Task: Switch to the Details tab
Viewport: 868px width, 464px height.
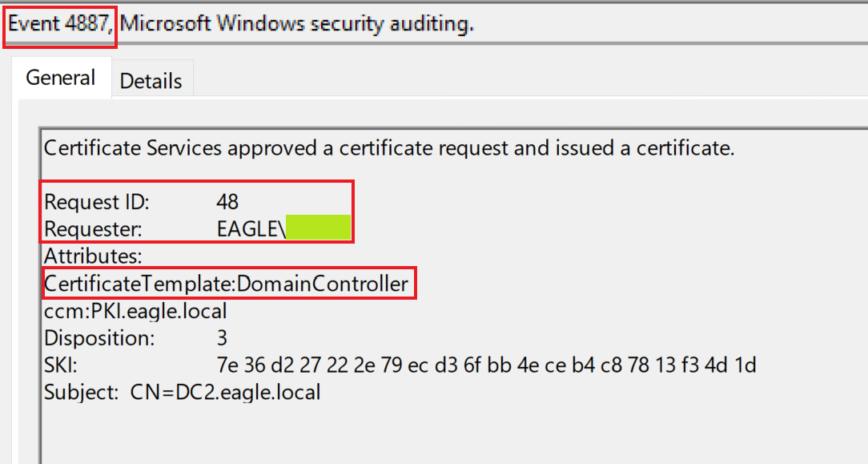Action: [x=151, y=81]
